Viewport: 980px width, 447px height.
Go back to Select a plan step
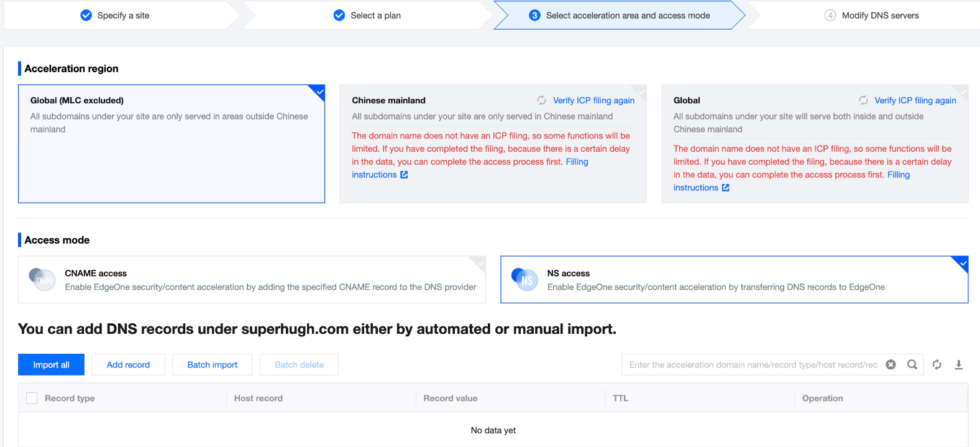click(x=375, y=16)
